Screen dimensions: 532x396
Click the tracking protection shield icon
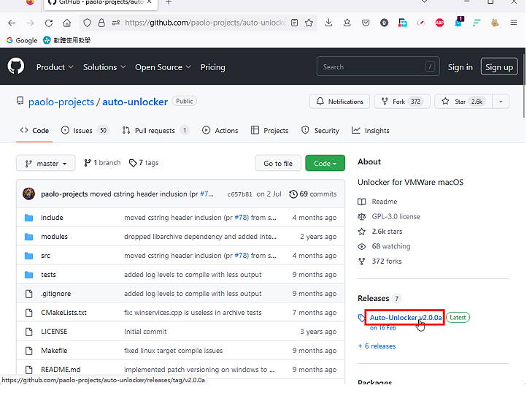87,23
